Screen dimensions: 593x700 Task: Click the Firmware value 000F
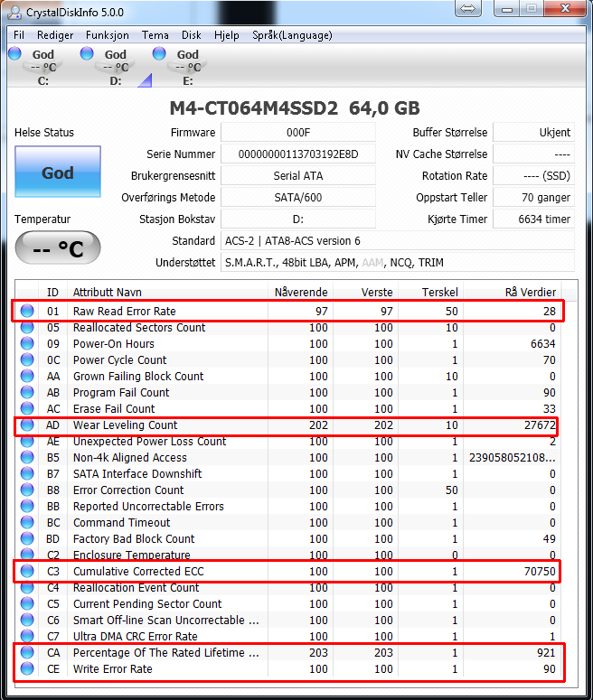coord(298,133)
